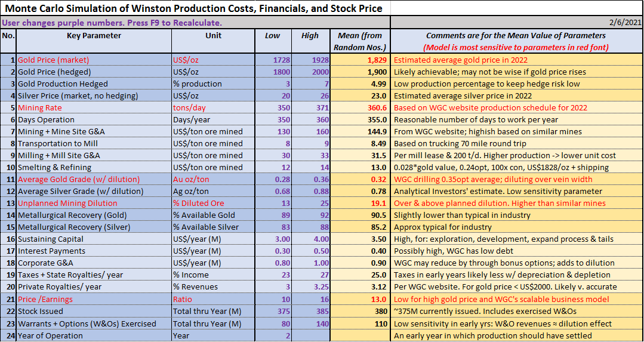Click the Monte Carlo Simulation title cell
The width and height of the screenshot is (644, 342).
(x=196, y=8)
